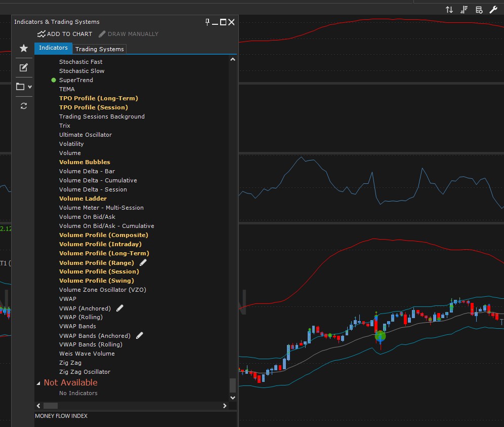
Task: Select VWAP Bands (Anchored)
Action: pos(95,336)
